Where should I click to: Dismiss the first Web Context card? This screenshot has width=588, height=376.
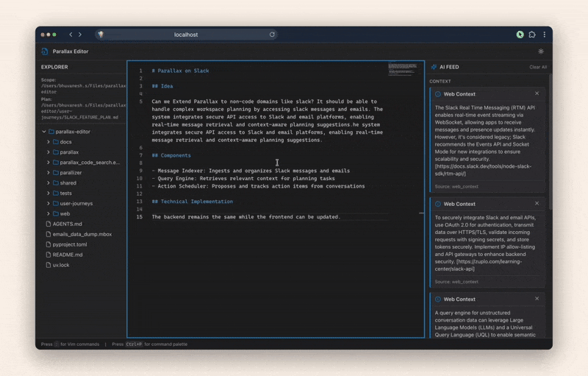[x=537, y=94]
